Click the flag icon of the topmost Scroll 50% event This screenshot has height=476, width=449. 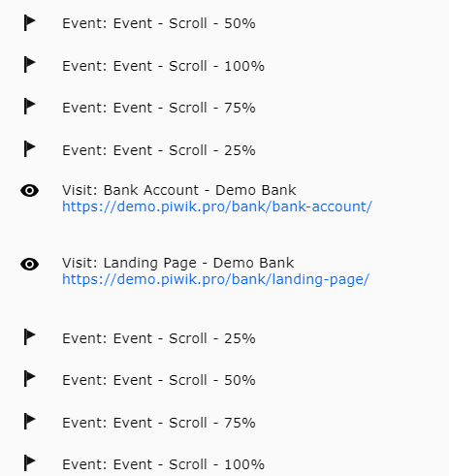pos(29,23)
